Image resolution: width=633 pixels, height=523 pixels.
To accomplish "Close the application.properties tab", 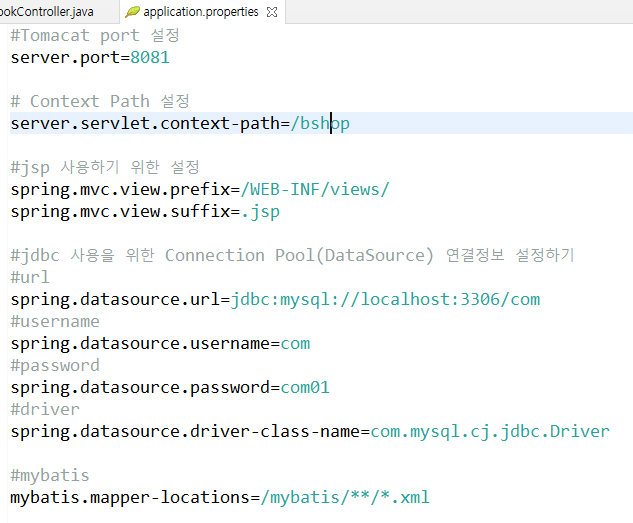I will (x=272, y=12).
